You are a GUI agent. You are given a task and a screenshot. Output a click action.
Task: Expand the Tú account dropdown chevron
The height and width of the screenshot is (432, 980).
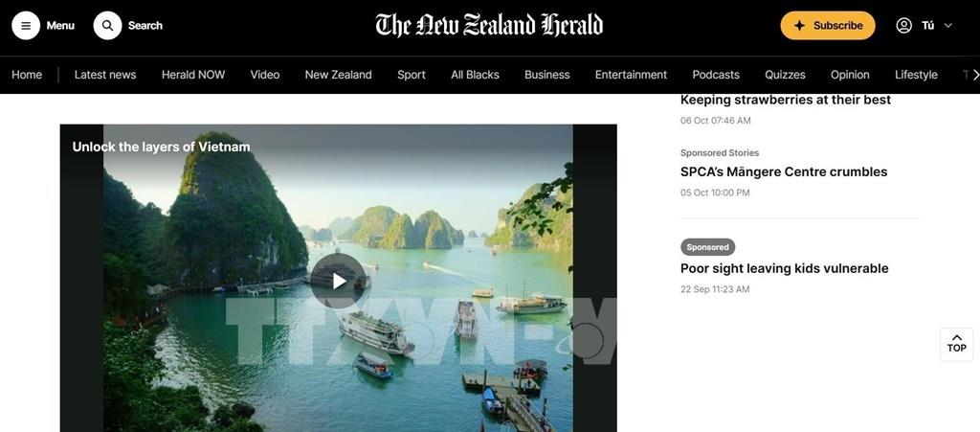point(947,26)
